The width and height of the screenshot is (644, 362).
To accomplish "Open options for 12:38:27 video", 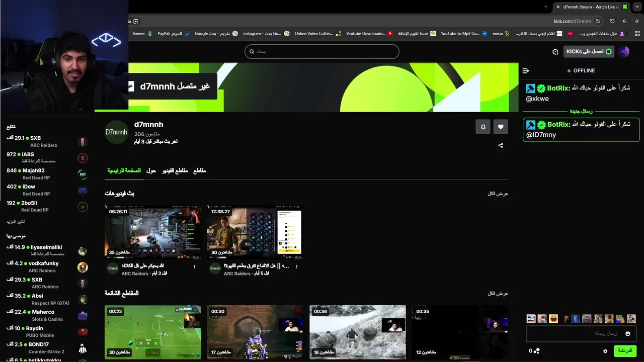I will 296,267.
